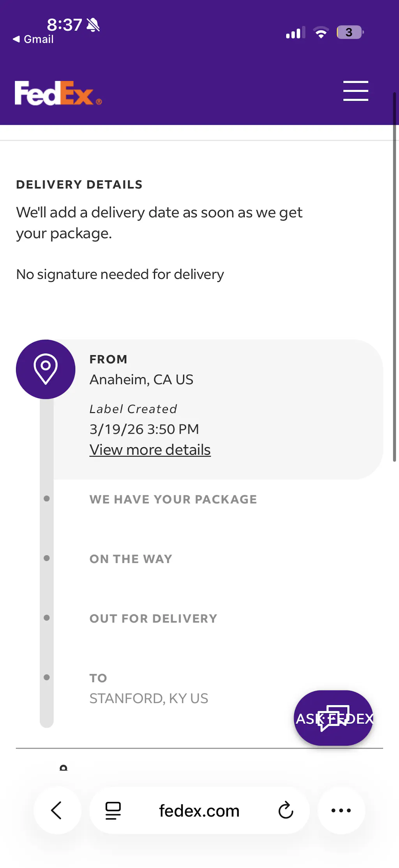Viewport: 399px width, 868px height.
Task: Open the browser more options menu
Action: coord(341,810)
